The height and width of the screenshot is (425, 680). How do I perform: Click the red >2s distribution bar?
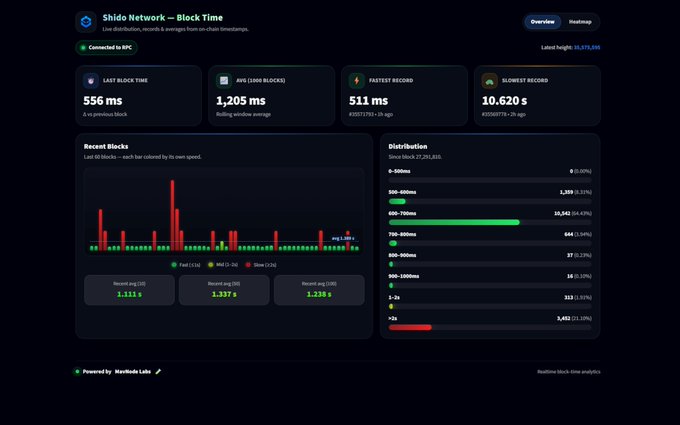(490, 327)
